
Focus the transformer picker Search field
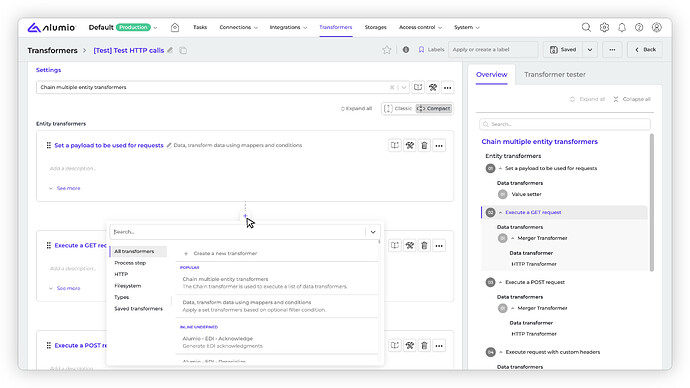(x=238, y=232)
